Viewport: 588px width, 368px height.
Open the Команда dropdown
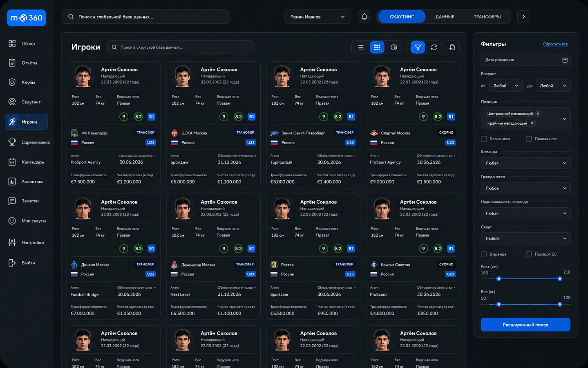(x=525, y=163)
